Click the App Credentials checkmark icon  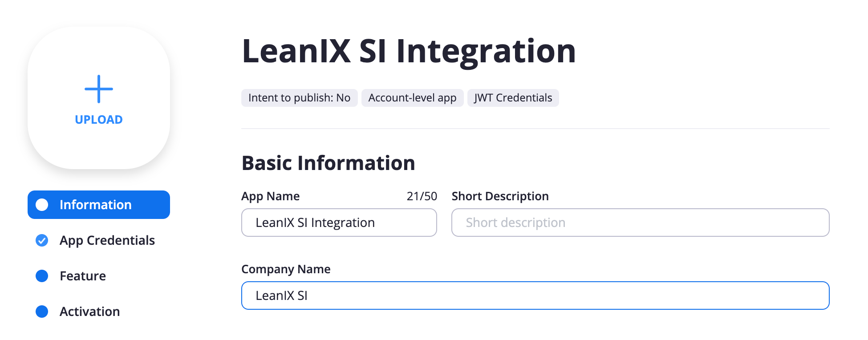pos(42,240)
